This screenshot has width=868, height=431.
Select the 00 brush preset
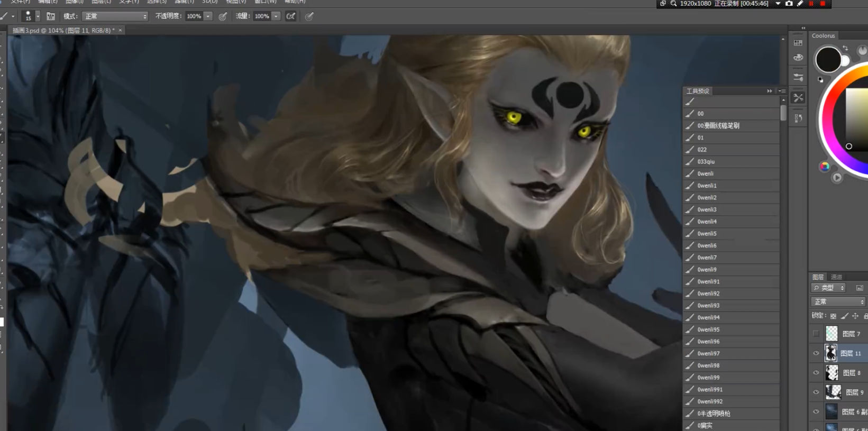pos(732,114)
